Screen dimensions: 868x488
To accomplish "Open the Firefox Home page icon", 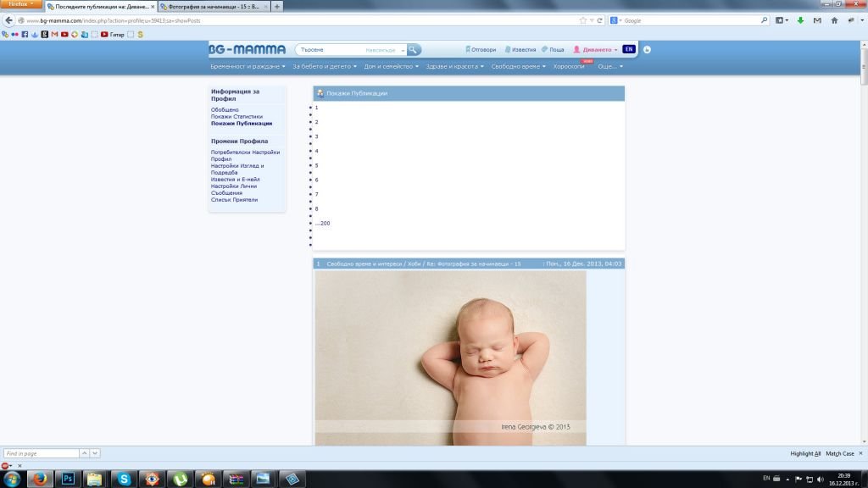I will pos(834,20).
